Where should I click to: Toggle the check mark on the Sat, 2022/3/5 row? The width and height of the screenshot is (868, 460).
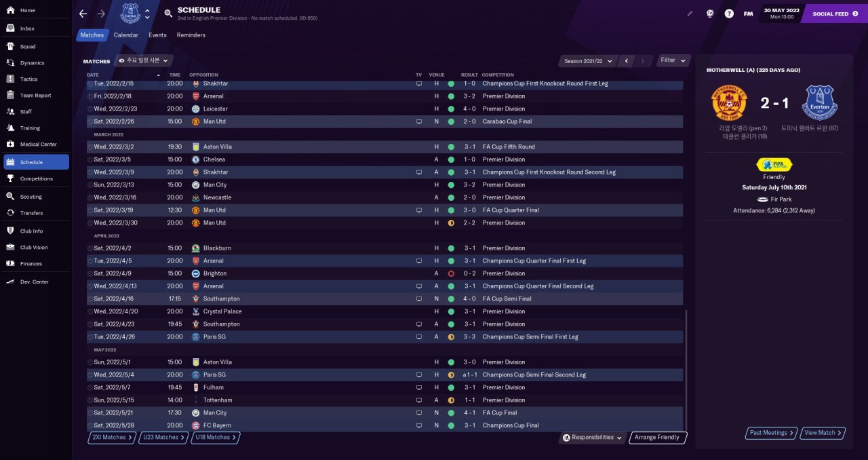point(90,159)
